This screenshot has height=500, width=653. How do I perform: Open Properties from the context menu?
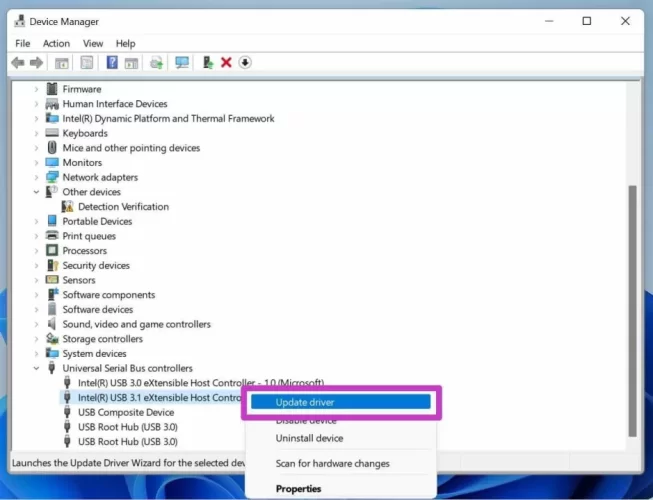pyautogui.click(x=298, y=489)
